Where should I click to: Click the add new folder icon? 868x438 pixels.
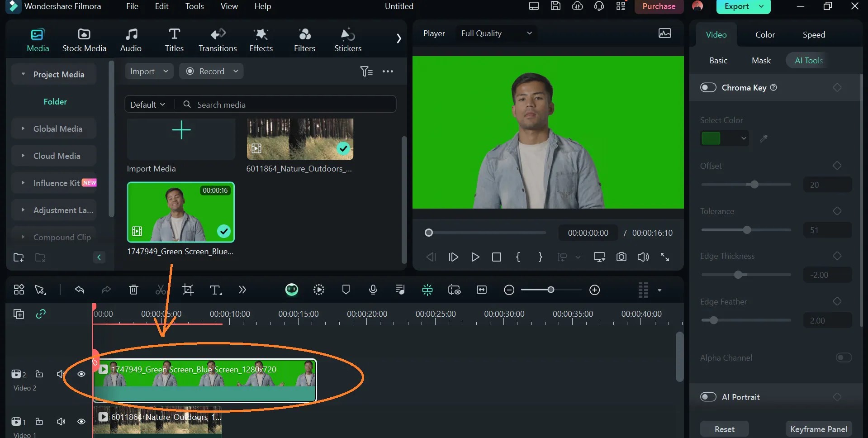19,257
